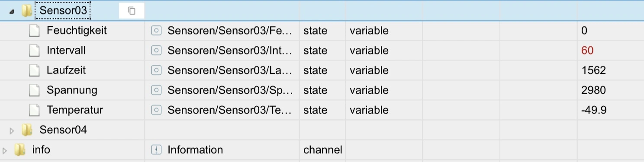644x162 pixels.
Task: Click the Laufzeit value 1562
Action: tap(593, 70)
